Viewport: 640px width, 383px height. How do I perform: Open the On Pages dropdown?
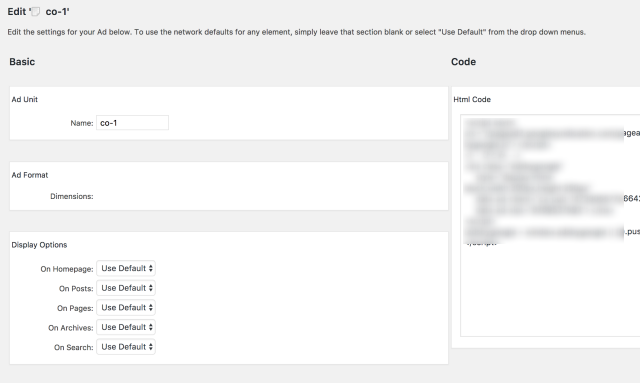click(x=126, y=307)
